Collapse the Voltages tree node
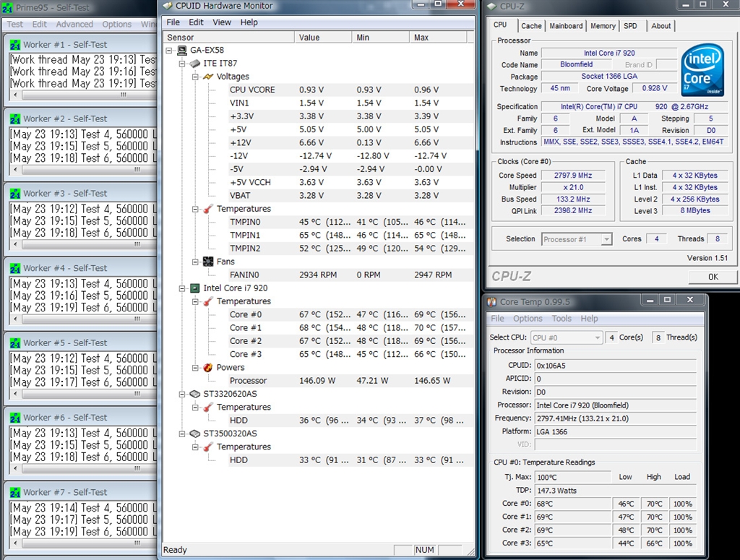The height and width of the screenshot is (560, 740). tap(195, 77)
